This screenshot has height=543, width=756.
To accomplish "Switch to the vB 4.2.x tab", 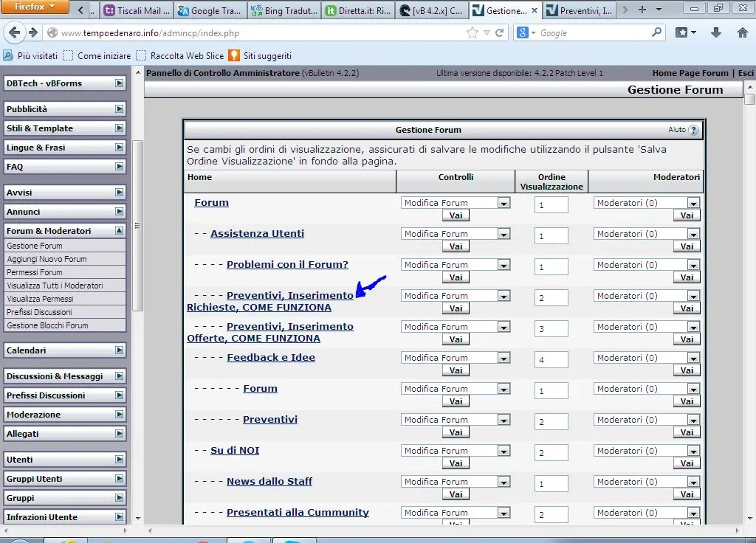I will tap(431, 10).
